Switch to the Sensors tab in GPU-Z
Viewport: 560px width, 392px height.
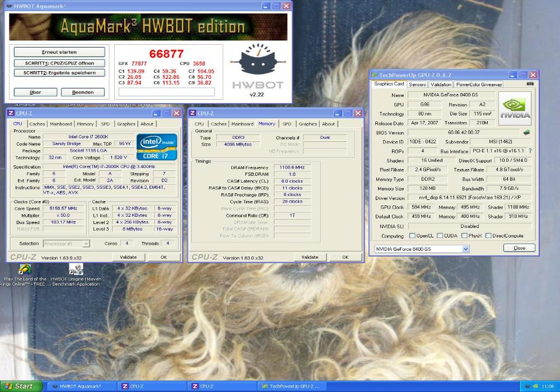click(417, 85)
